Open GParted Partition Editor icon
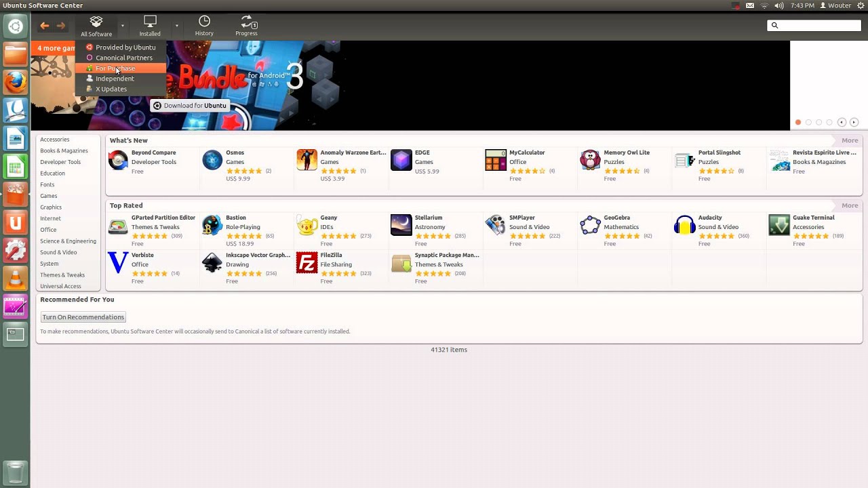 118,225
